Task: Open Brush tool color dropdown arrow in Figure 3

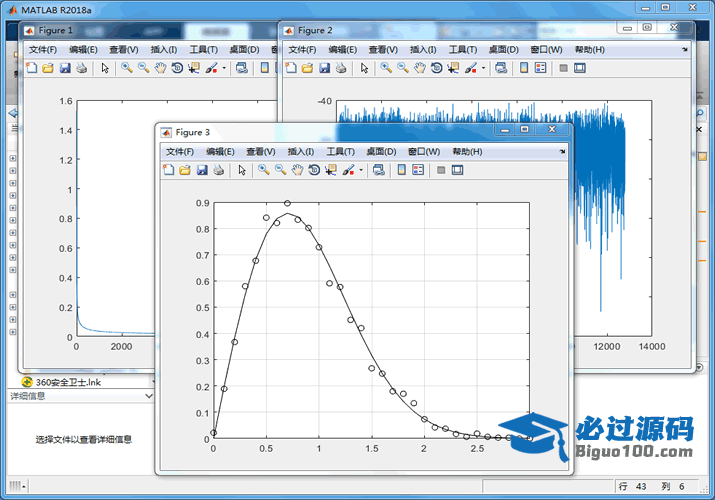Action: (361, 171)
